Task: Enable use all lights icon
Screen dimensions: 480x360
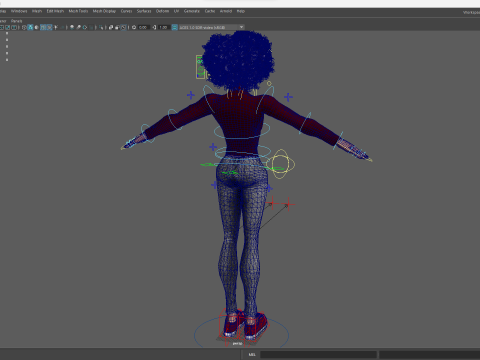Action: (x=56, y=27)
